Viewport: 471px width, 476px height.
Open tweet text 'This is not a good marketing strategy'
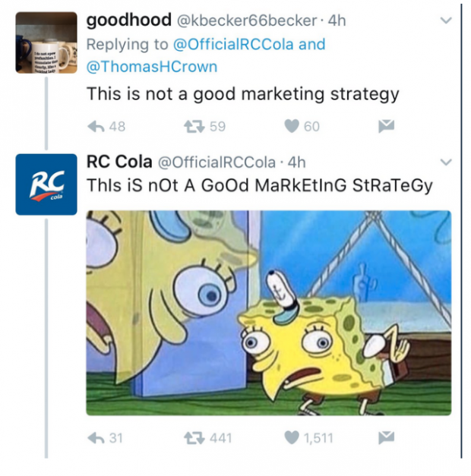pos(243,94)
